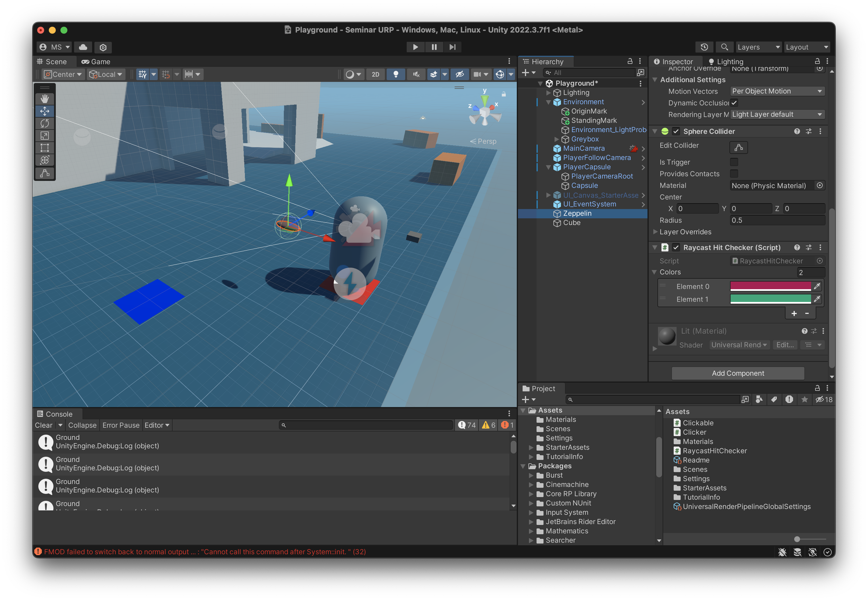This screenshot has height=601, width=868.
Task: Toggle scene visibility hidden-objects icon
Action: [460, 75]
